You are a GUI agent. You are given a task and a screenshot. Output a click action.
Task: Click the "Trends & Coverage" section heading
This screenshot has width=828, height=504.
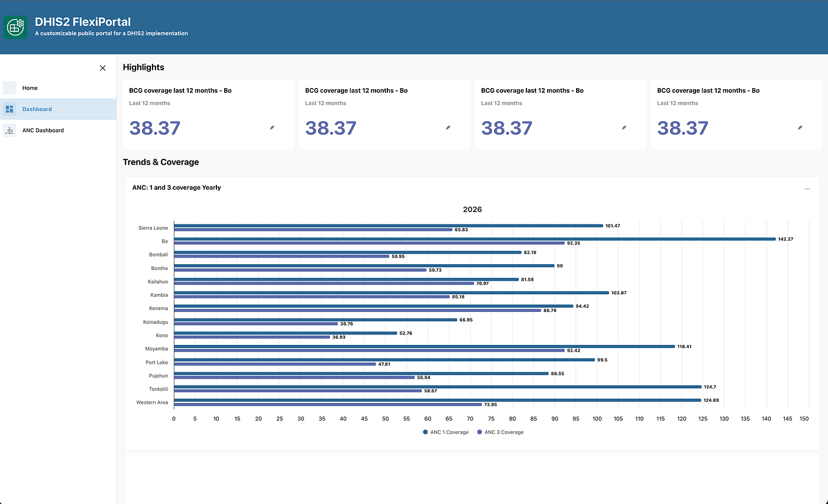161,162
